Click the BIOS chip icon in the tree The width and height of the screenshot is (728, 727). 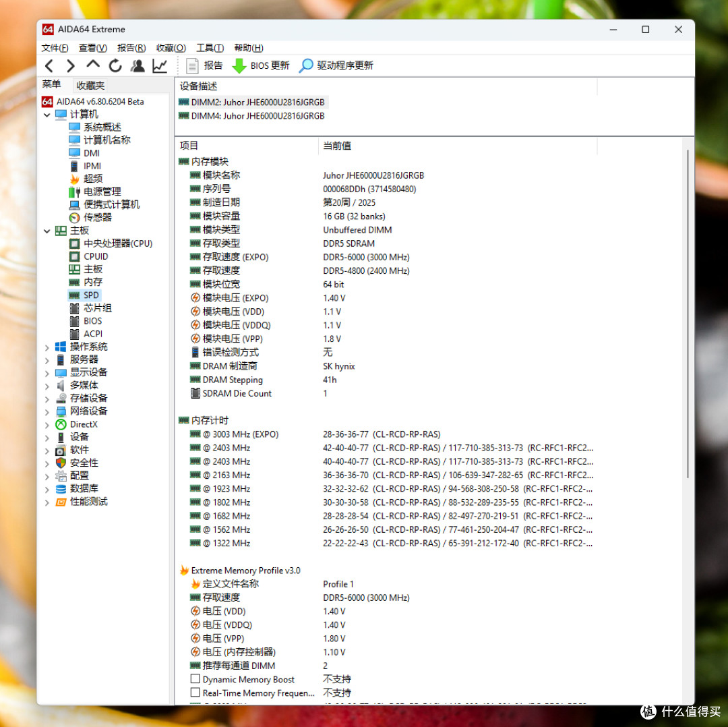coord(74,322)
